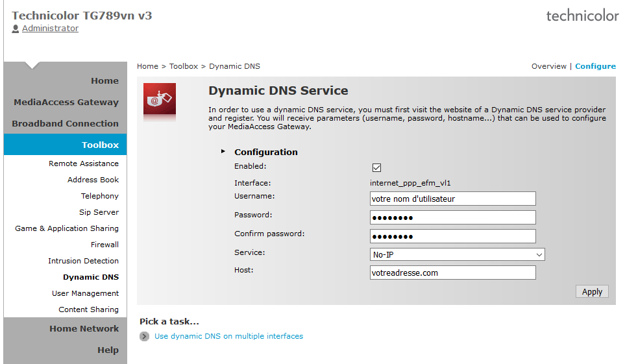Open Intrusion Detection page
The width and height of the screenshot is (625, 364).
click(83, 261)
